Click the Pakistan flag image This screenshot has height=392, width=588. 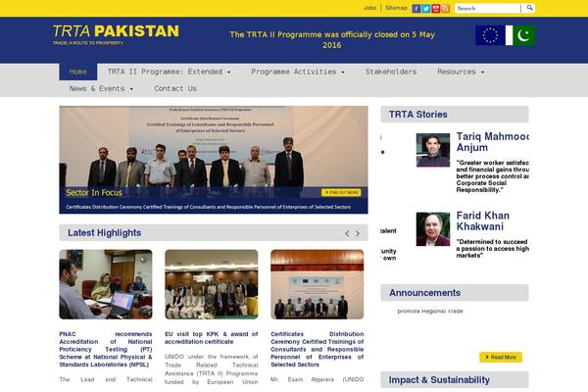click(520, 35)
